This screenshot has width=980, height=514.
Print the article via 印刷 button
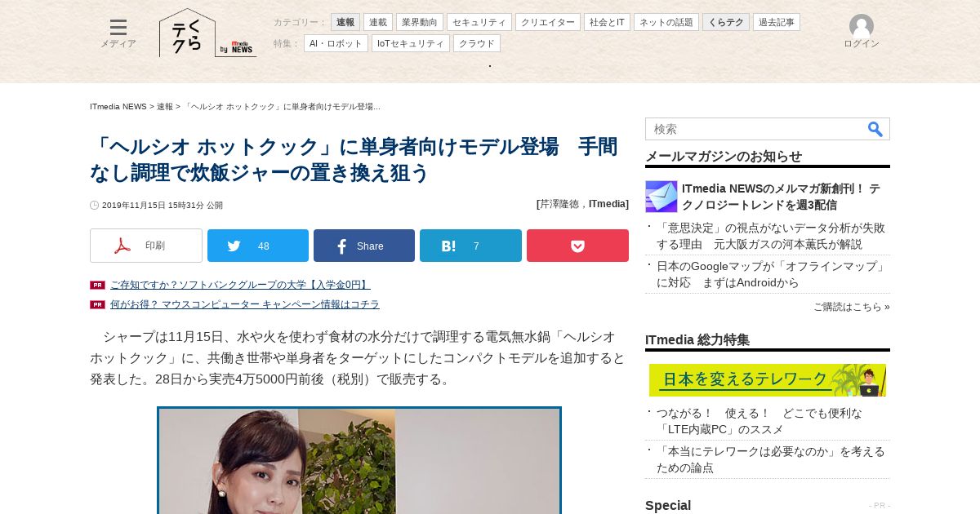(x=146, y=246)
